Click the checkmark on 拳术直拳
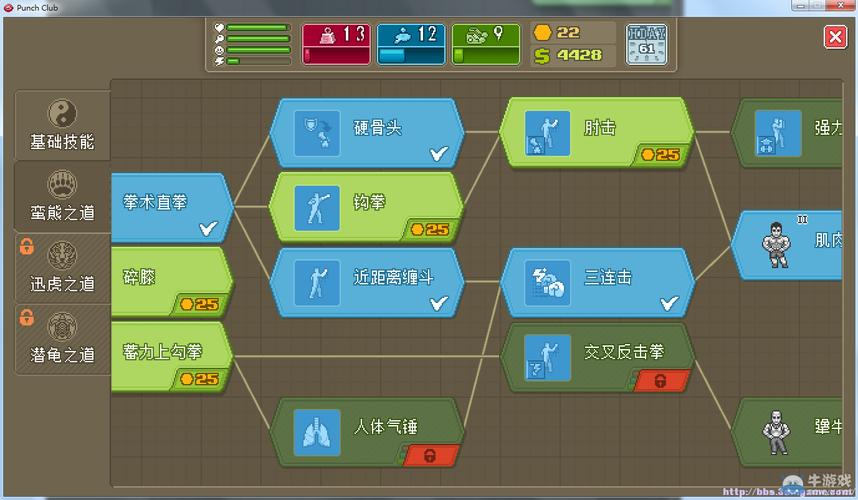Image resolution: width=858 pixels, height=500 pixels. pyautogui.click(x=208, y=228)
